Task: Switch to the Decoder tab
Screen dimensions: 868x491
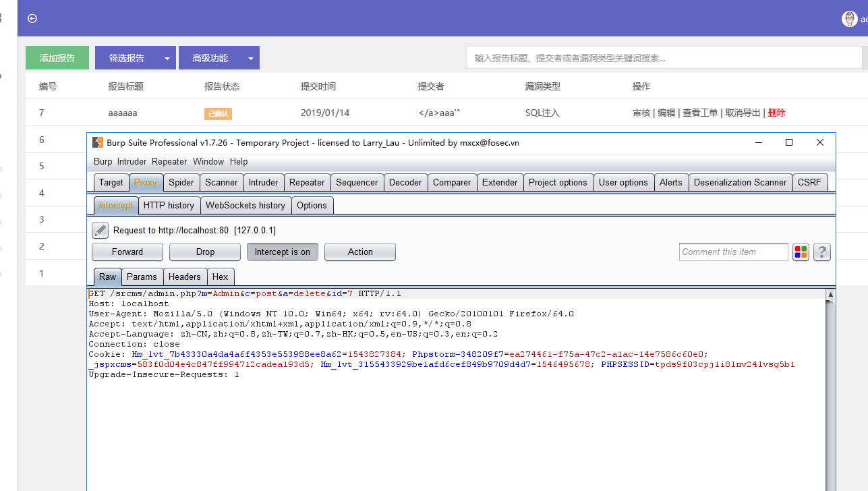Action: point(405,182)
